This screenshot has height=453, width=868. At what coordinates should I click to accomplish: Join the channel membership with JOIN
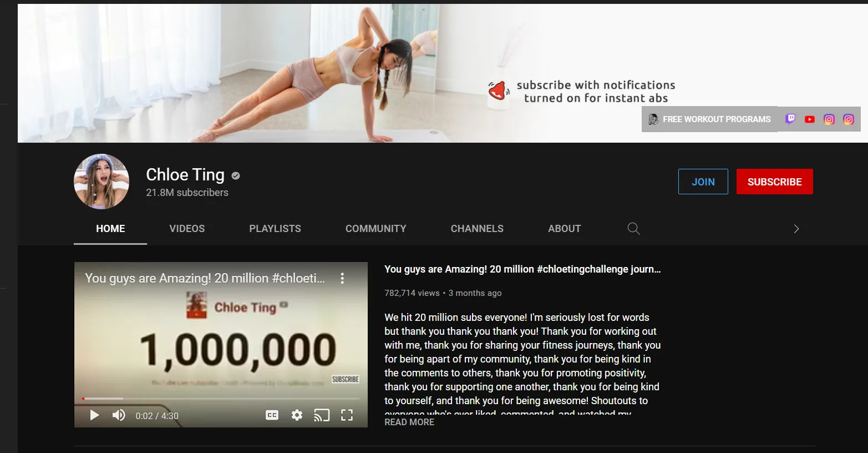point(703,182)
